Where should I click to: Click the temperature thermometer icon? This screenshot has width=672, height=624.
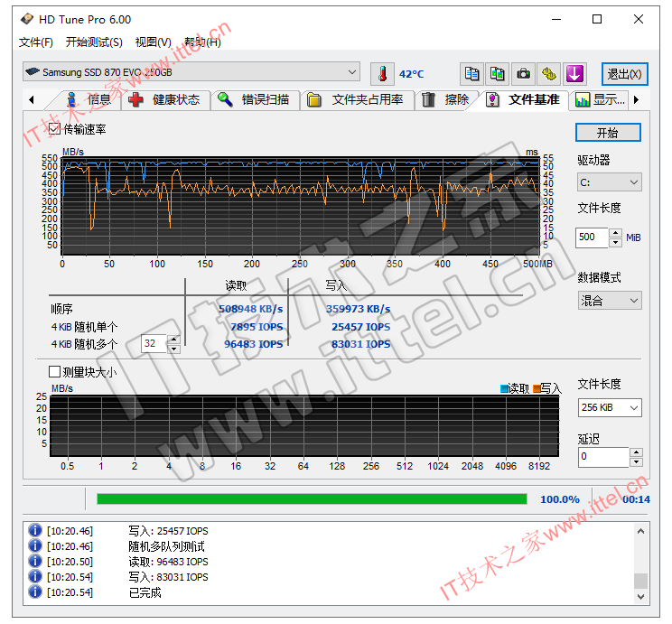[382, 73]
